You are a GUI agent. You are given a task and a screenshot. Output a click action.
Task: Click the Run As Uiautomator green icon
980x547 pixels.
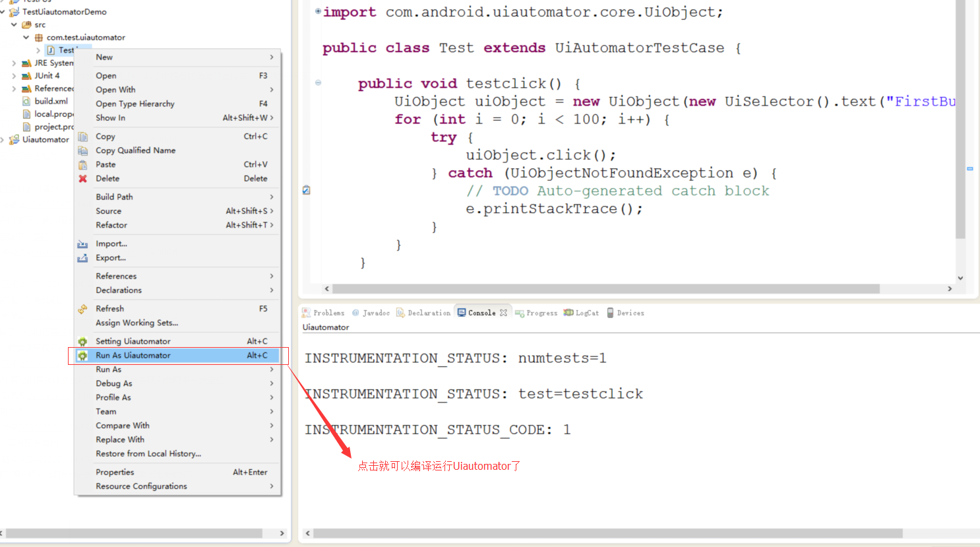coord(82,356)
